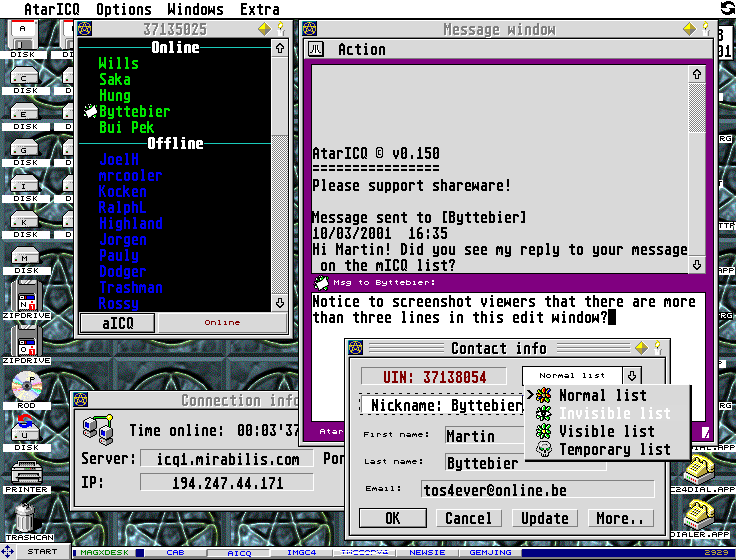Image resolution: width=736 pixels, height=560 pixels.
Task: Open the O ZIPDRIVE icon
Action: click(26, 345)
